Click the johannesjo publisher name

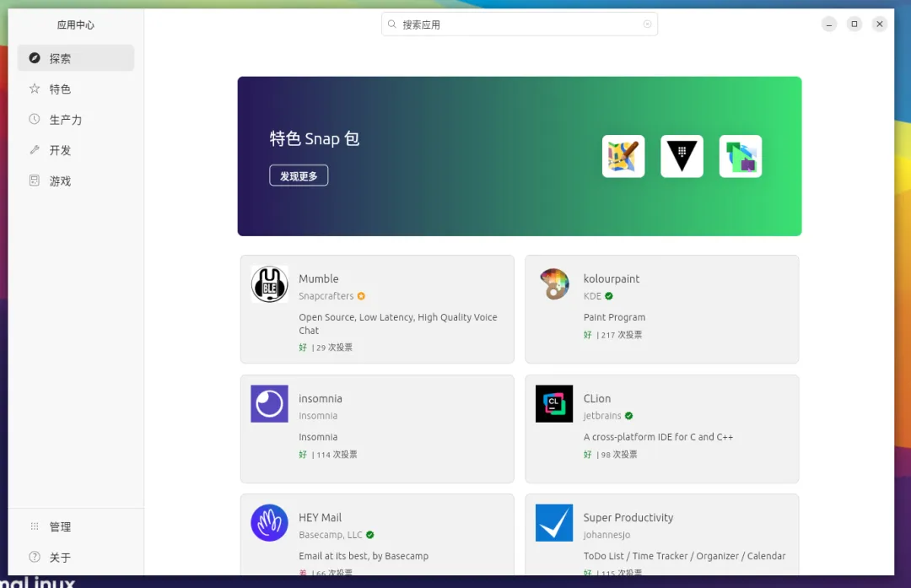606,535
